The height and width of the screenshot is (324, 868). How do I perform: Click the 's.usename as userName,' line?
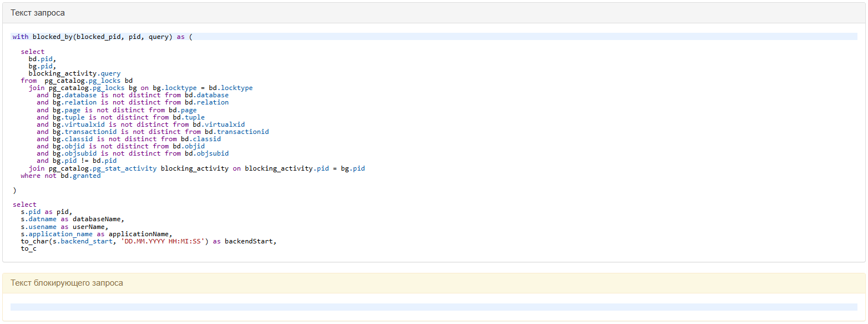pos(64,226)
